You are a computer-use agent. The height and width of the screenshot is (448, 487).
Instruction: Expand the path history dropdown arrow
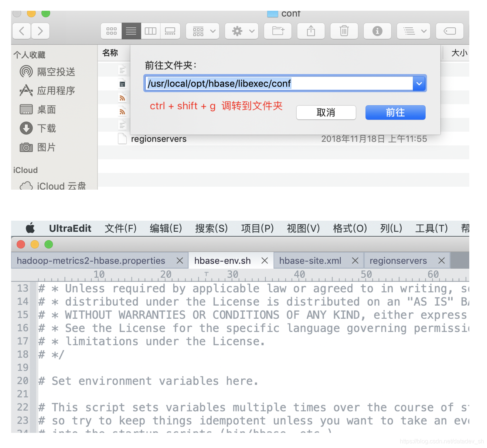click(x=419, y=84)
